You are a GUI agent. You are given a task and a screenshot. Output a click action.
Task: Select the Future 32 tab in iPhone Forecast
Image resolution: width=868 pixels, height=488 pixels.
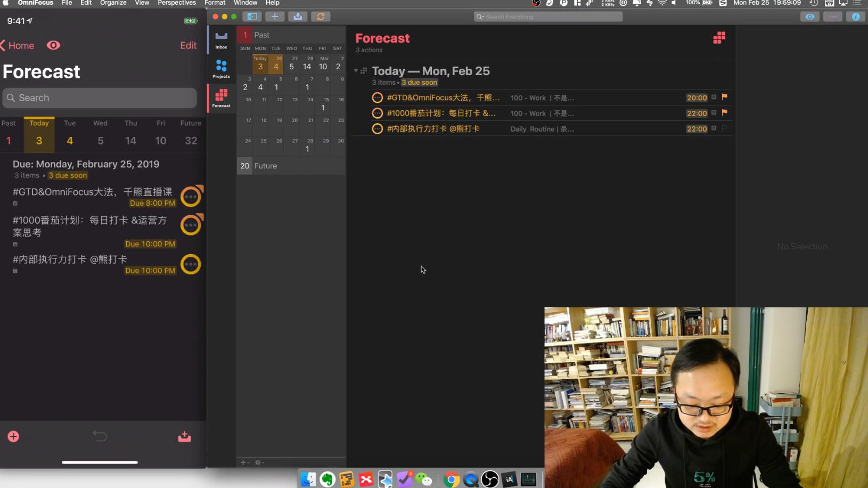pos(191,133)
